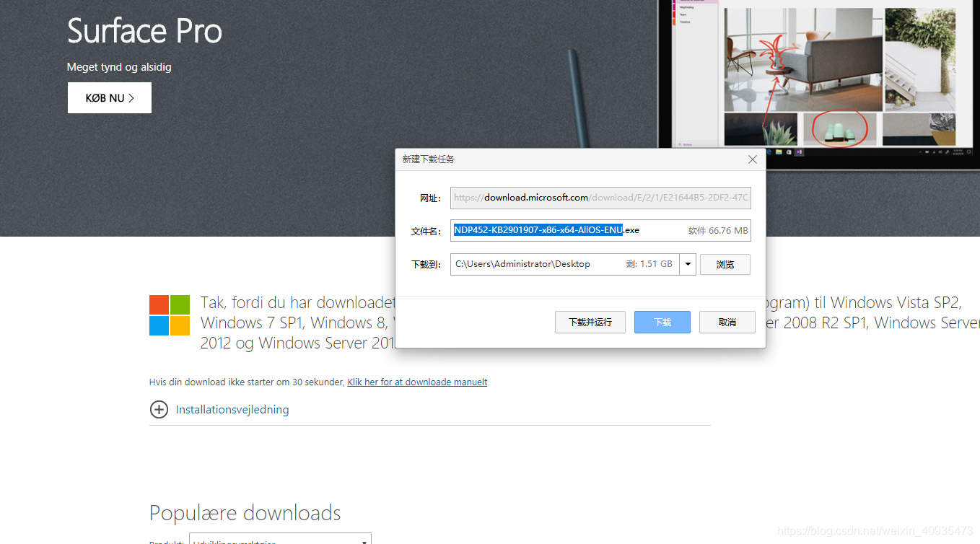Image resolution: width=980 pixels, height=544 pixels.
Task: Click the KØB NU button
Action: 110,98
